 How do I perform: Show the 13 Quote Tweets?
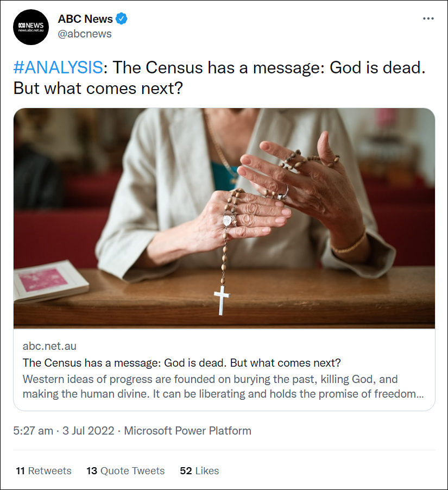[x=125, y=470]
